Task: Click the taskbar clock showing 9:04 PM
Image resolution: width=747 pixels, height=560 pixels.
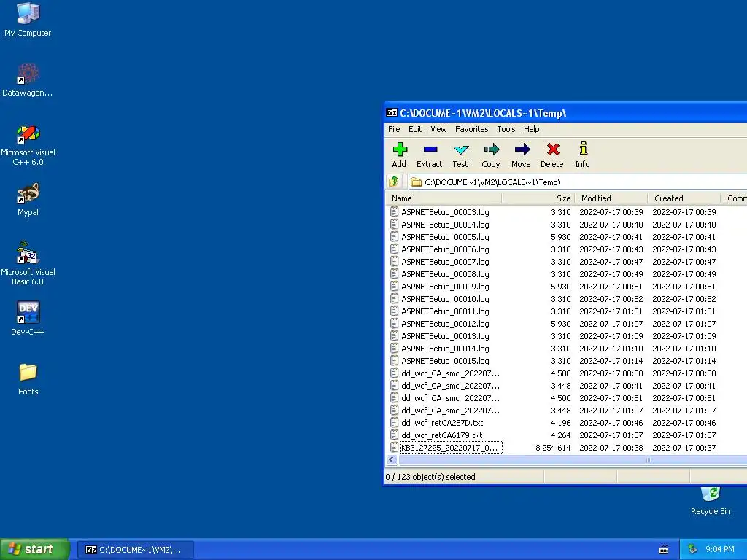Action: 719,550
